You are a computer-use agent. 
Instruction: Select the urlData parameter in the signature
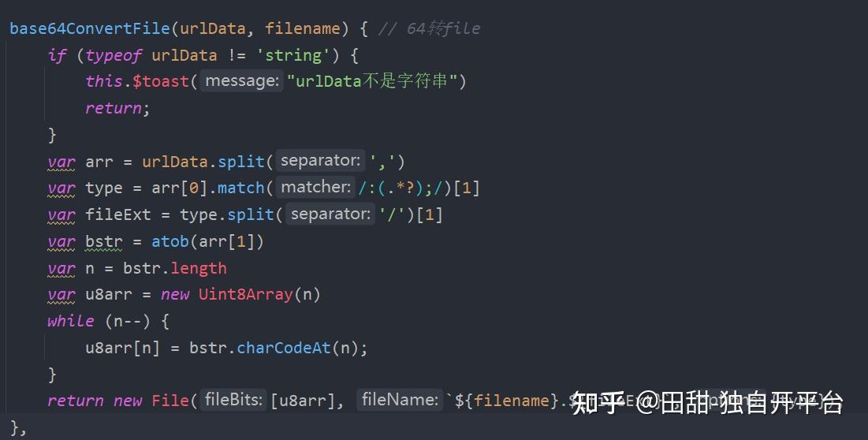pos(212,28)
